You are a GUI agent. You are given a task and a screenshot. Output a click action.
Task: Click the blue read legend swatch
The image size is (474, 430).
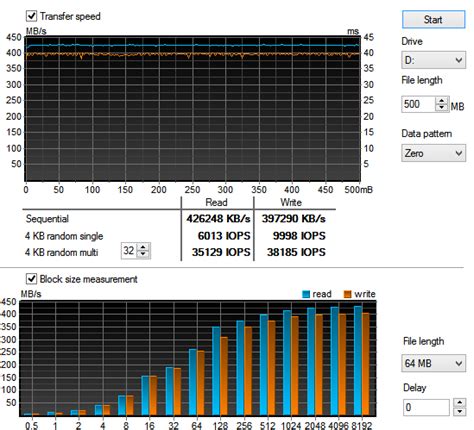point(306,294)
